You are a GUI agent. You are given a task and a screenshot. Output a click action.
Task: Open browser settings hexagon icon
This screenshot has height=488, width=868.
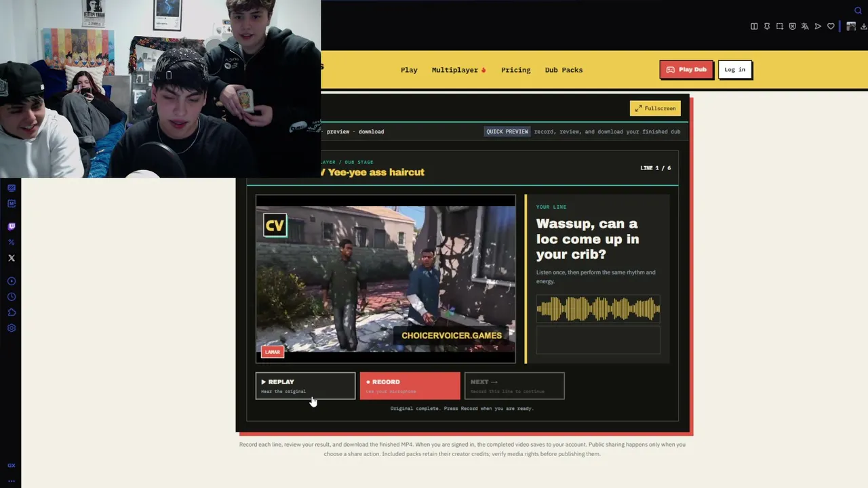click(12, 328)
